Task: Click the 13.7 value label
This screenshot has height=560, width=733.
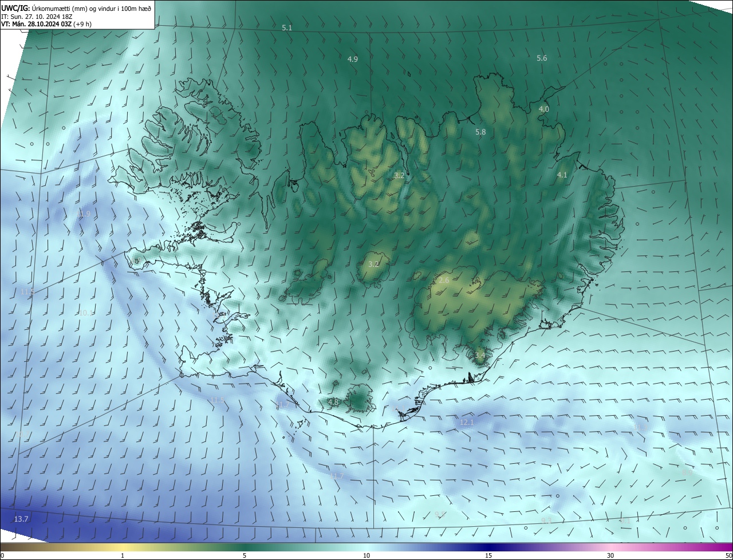Action: [x=21, y=519]
